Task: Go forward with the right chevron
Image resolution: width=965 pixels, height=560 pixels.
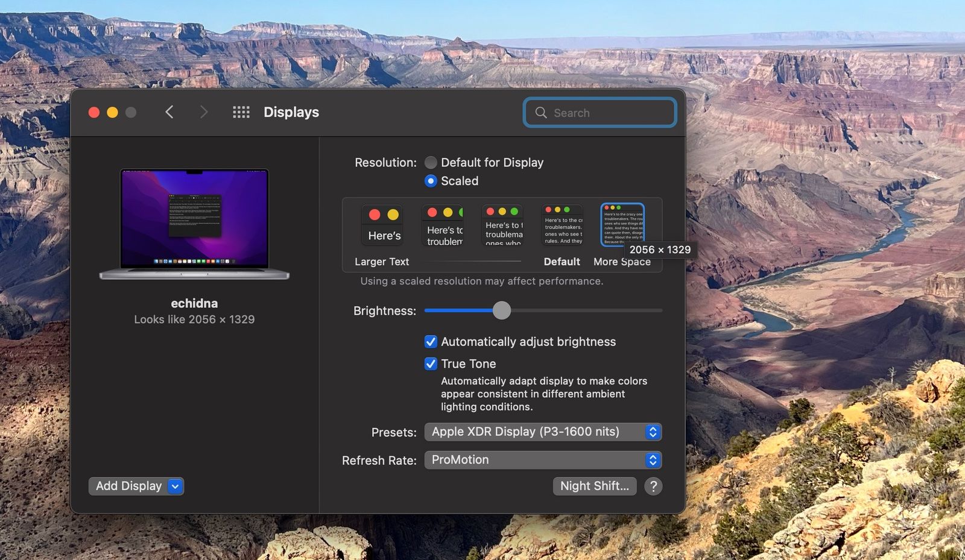Action: coord(204,112)
